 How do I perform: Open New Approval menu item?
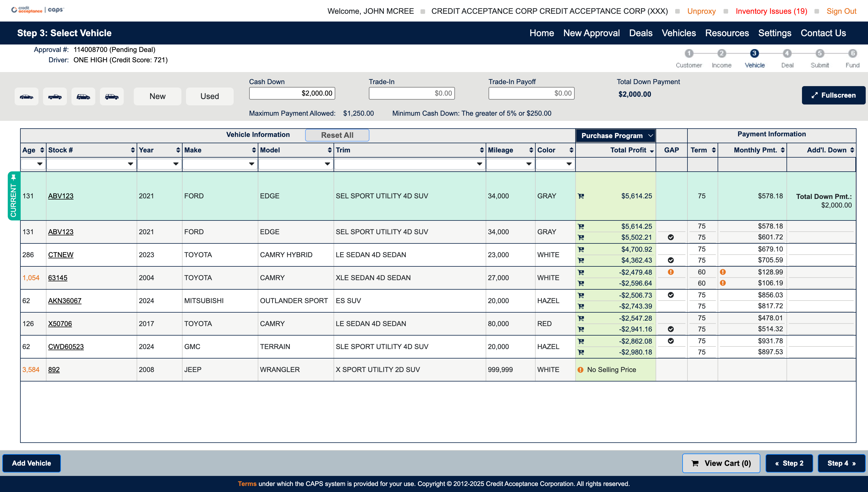[591, 33]
